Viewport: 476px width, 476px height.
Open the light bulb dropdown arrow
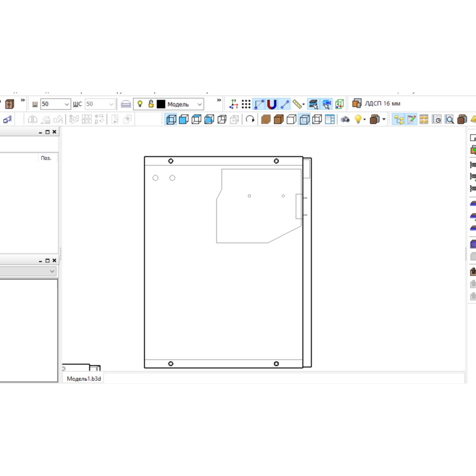click(365, 119)
